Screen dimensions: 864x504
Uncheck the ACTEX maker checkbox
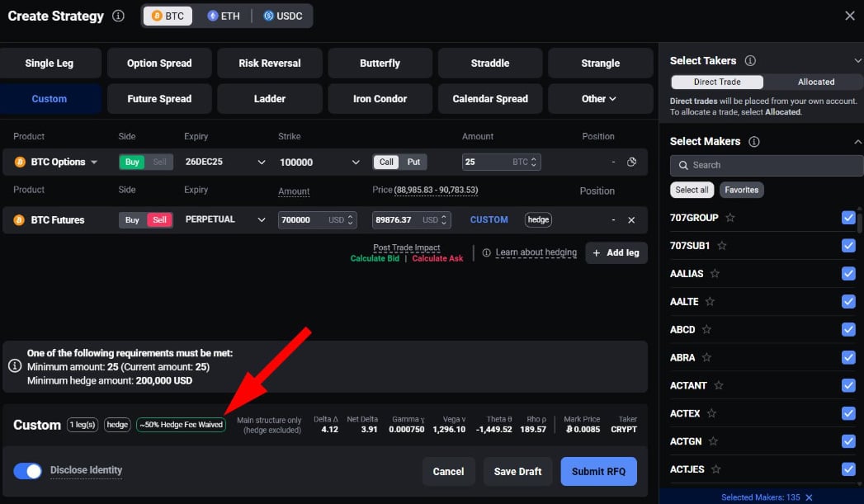(x=848, y=413)
